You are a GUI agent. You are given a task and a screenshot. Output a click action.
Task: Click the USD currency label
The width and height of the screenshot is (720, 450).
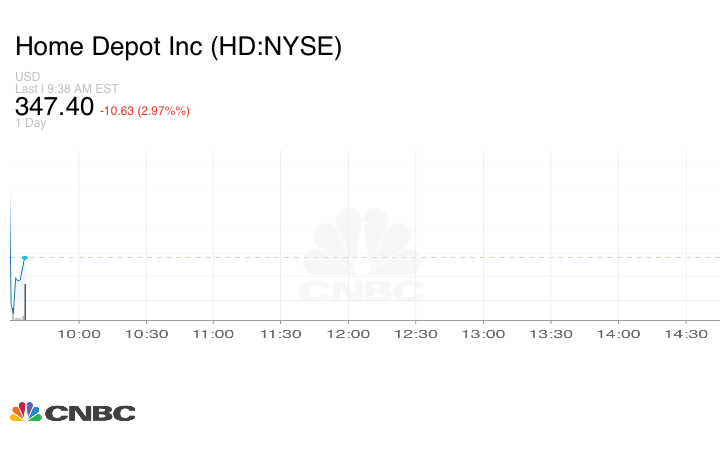click(27, 77)
